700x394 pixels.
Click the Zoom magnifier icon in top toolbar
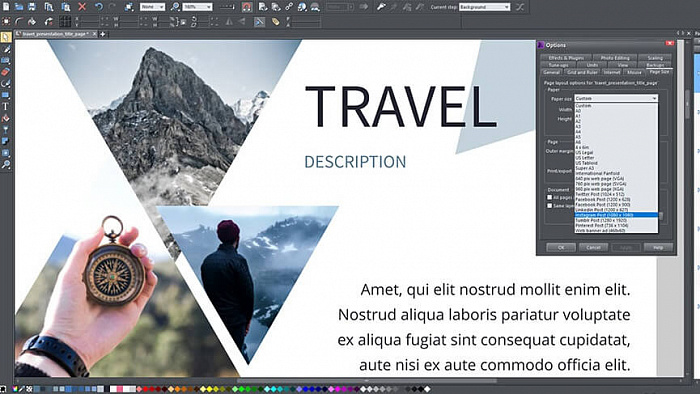(175, 7)
